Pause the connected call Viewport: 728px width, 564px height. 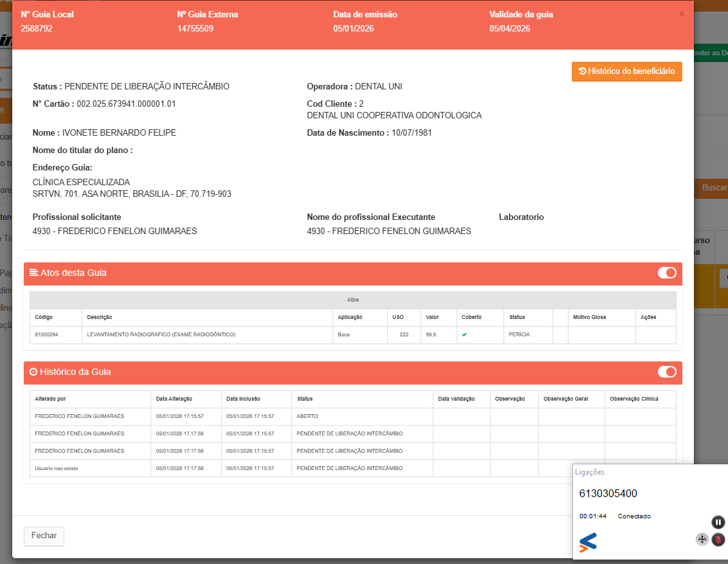click(x=718, y=522)
